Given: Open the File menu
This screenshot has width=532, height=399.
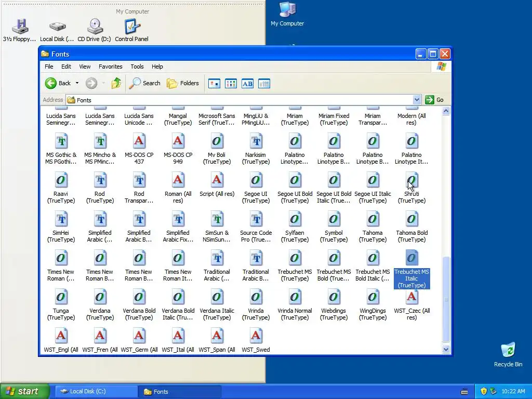Looking at the screenshot, I should point(49,66).
